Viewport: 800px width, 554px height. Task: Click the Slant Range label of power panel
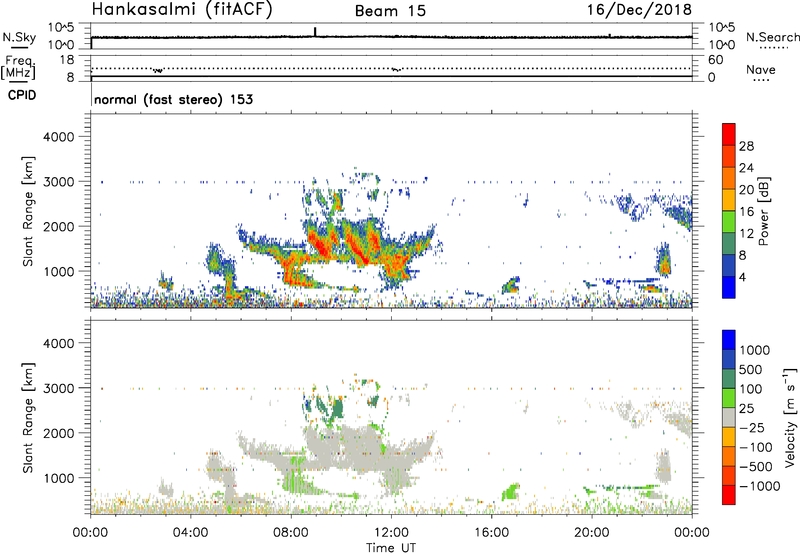click(28, 211)
